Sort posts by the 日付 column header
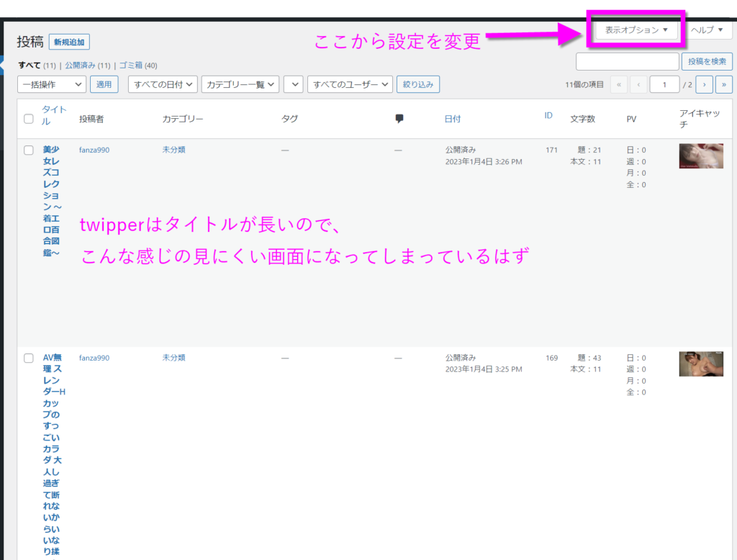 pos(452,119)
